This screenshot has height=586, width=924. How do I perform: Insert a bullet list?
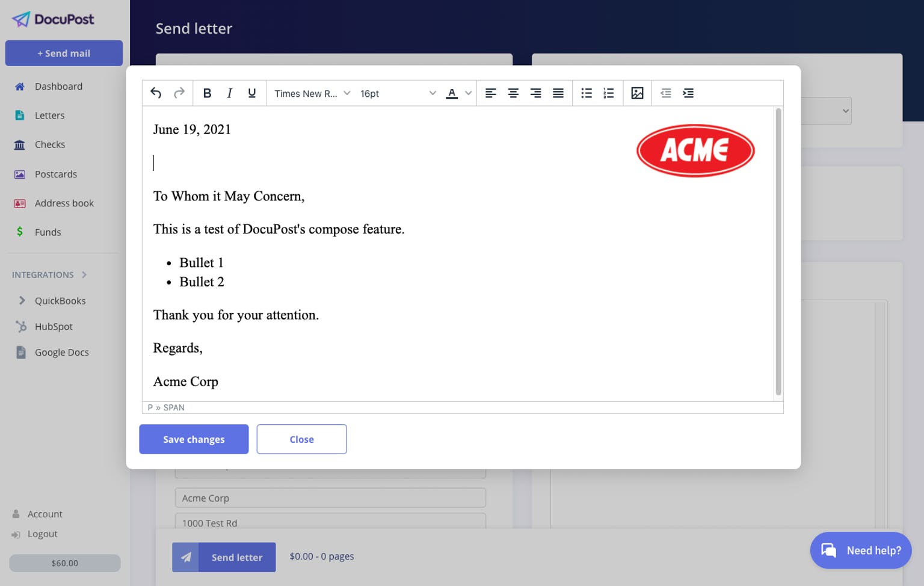click(587, 93)
